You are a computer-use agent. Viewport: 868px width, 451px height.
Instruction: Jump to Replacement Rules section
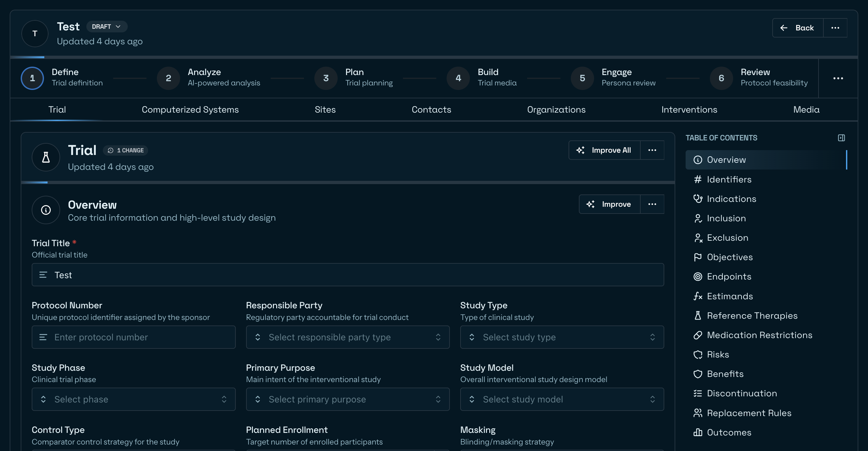pos(766,413)
